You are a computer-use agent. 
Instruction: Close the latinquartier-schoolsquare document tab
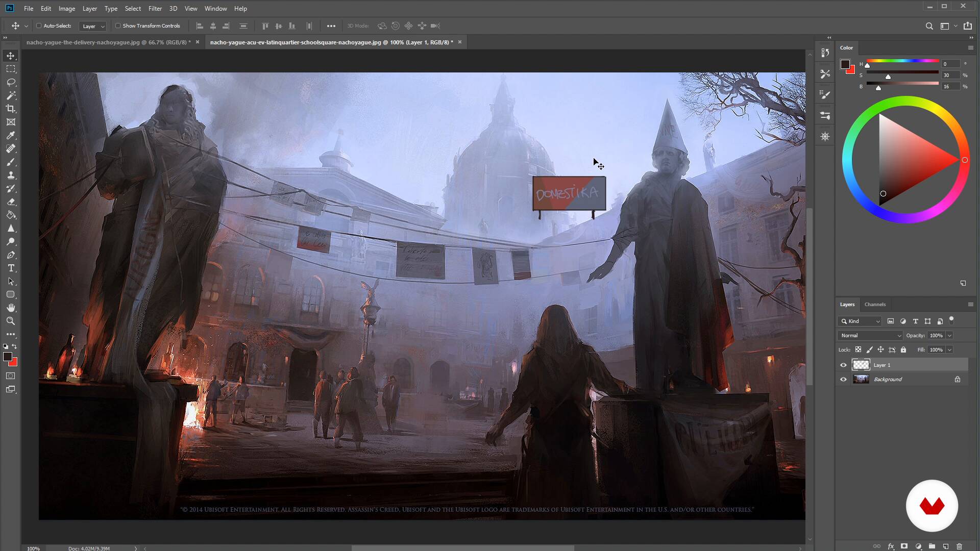460,42
